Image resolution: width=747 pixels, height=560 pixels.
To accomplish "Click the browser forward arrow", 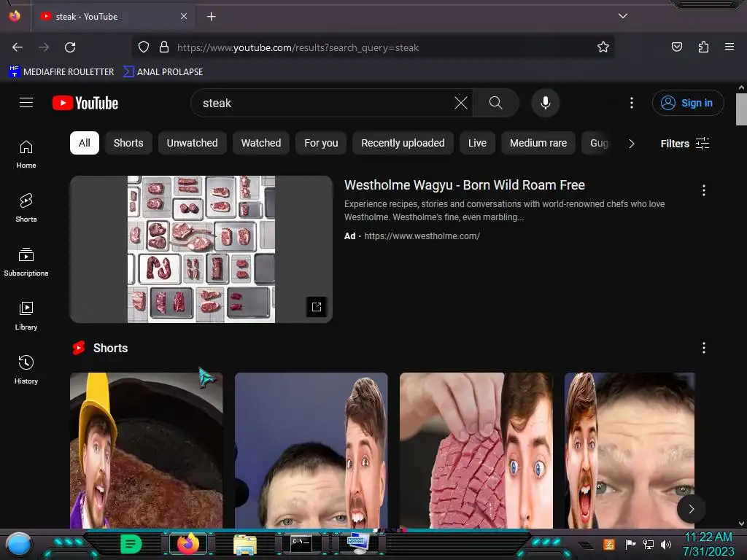I will coord(44,47).
